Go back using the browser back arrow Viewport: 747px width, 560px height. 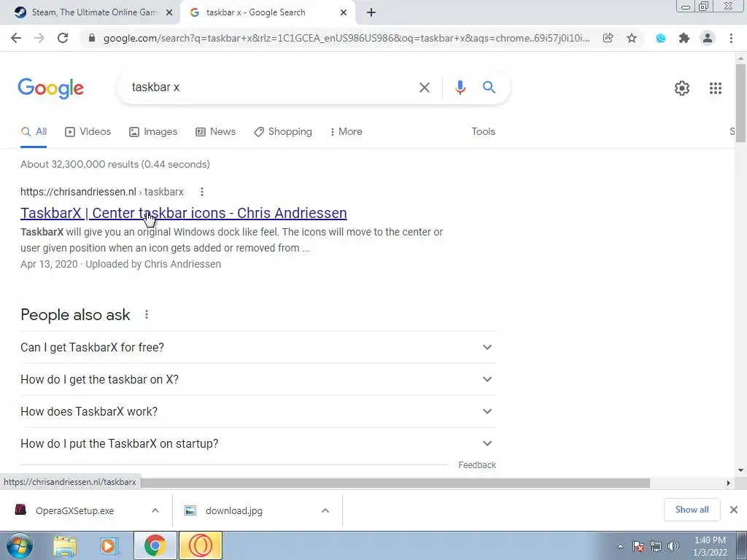click(x=16, y=38)
